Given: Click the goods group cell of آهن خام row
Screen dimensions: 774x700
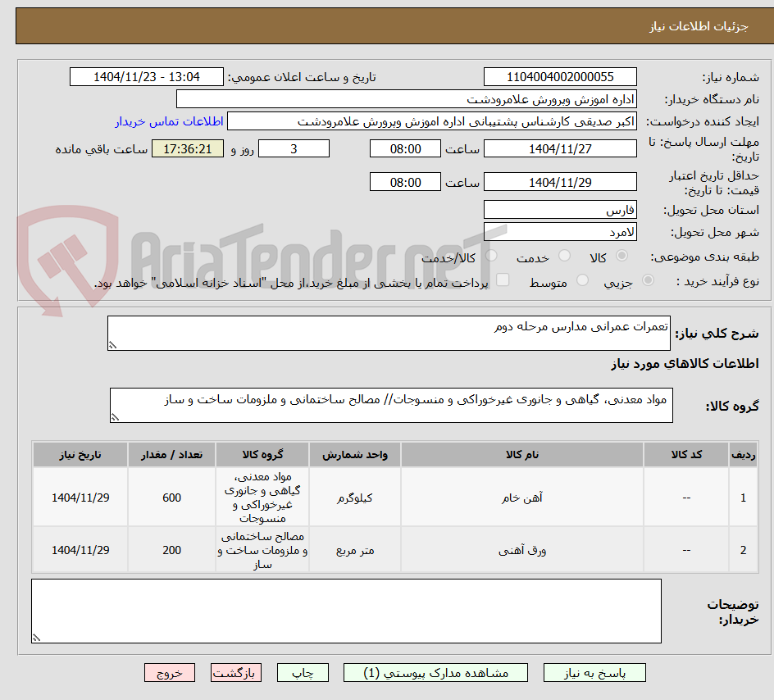Looking at the screenshot, I should coord(262,498).
